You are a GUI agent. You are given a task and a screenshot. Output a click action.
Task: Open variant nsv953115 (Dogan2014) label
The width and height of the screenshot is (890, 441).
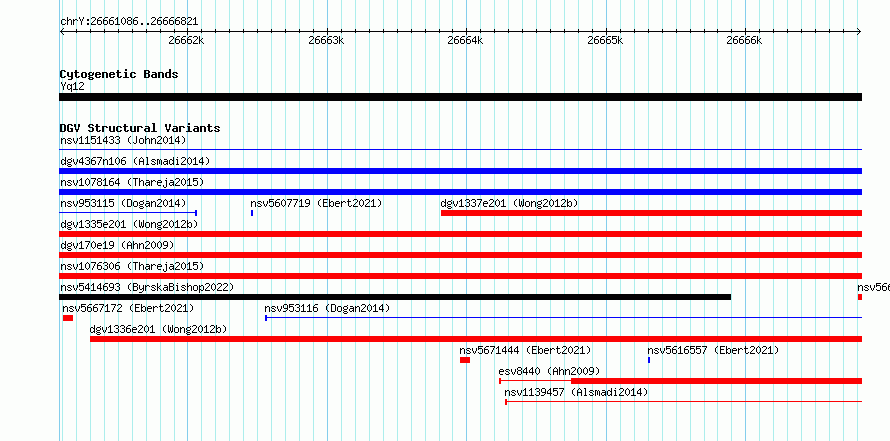pyautogui.click(x=123, y=203)
